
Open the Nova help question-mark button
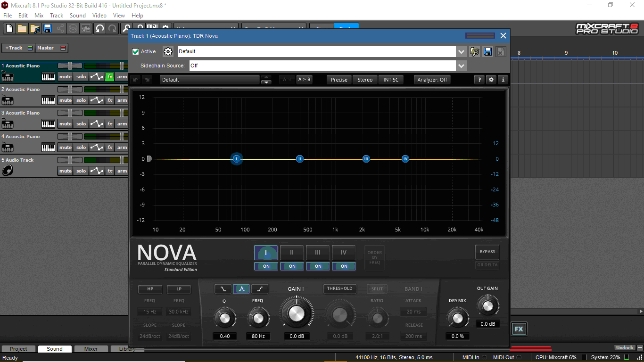click(x=479, y=80)
